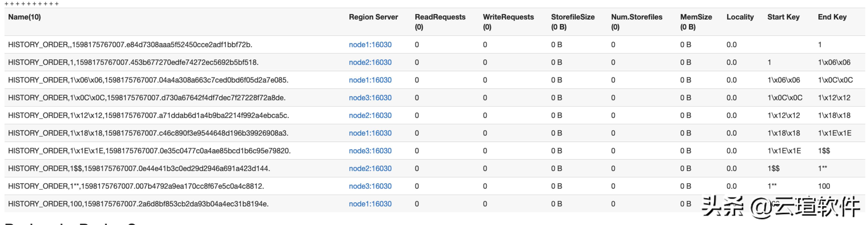The image size is (868, 225).
Task: Click the Num.Storefiles column header
Action: [636, 17]
